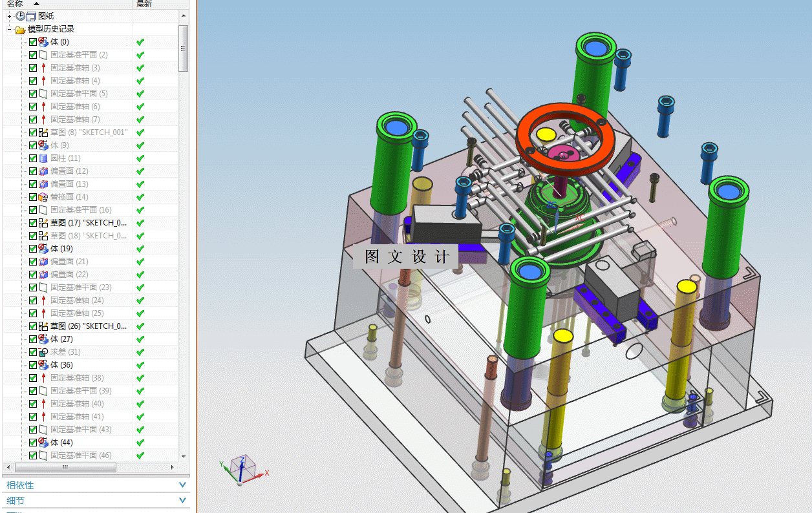Click the folder icon of 模型历史记录
The width and height of the screenshot is (812, 513).
click(x=20, y=29)
